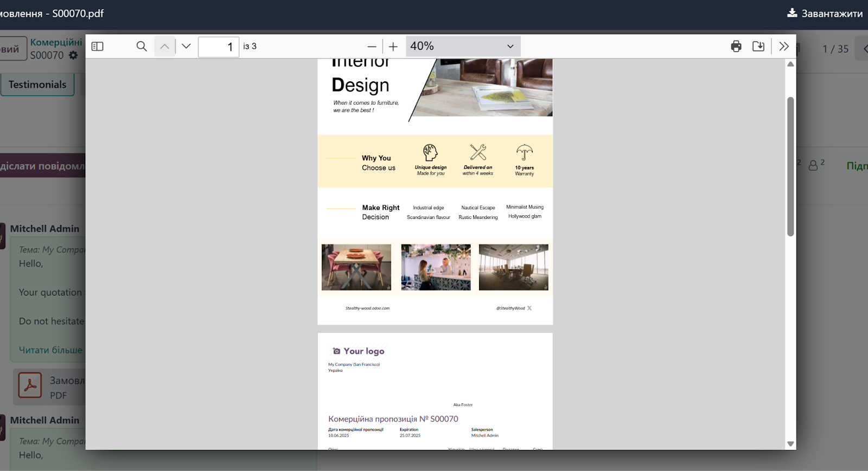Image resolution: width=868 pixels, height=471 pixels.
Task: Click the page number input field
Action: 219,47
